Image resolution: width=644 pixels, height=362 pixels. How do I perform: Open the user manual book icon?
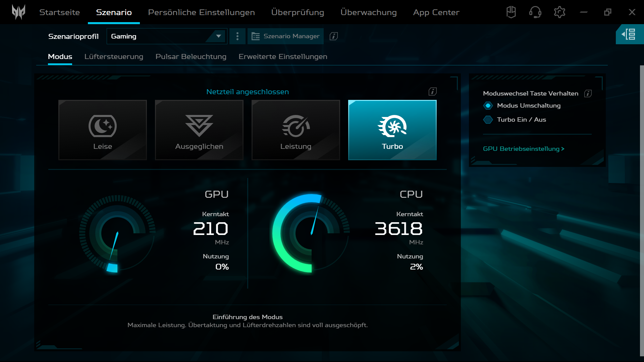pos(511,12)
